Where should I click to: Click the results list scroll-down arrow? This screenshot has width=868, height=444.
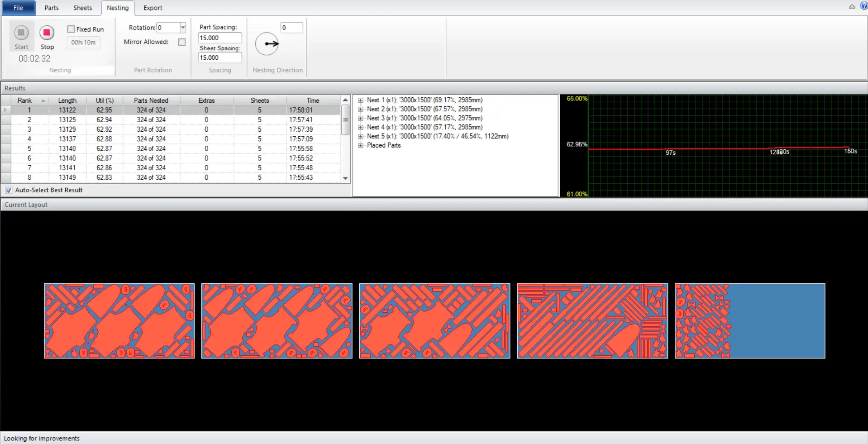click(x=345, y=178)
